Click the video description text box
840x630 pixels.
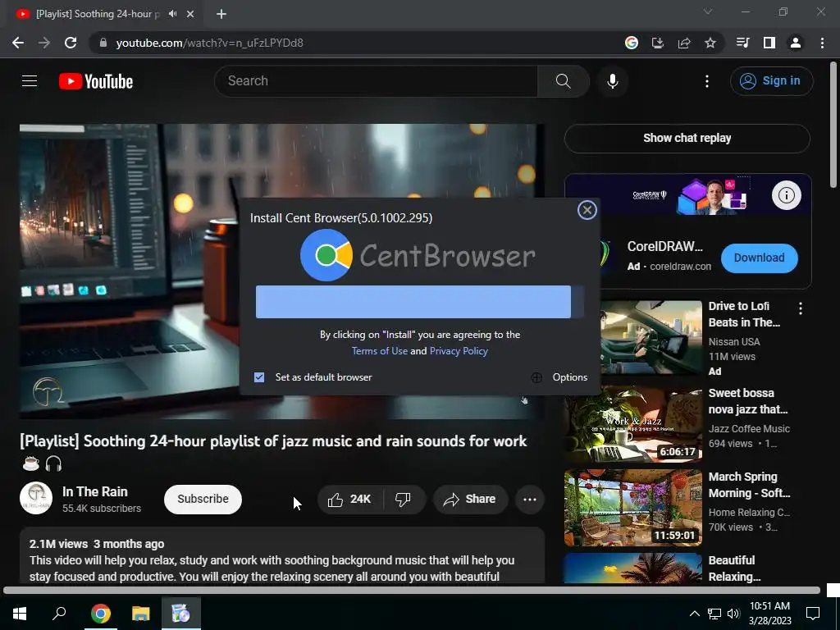tap(282, 555)
